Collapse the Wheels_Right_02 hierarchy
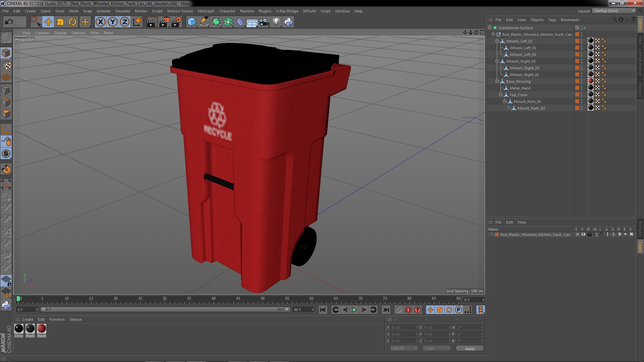Image resolution: width=644 pixels, height=362 pixels. coord(497,61)
